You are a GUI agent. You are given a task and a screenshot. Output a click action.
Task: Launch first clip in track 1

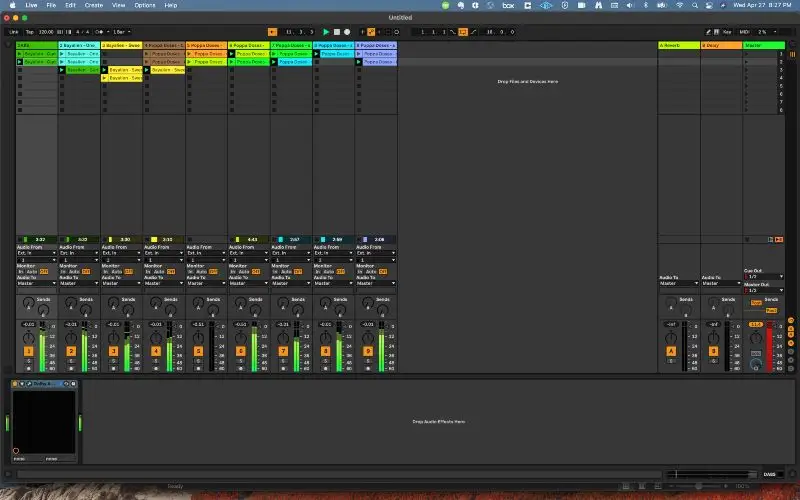click(20, 54)
